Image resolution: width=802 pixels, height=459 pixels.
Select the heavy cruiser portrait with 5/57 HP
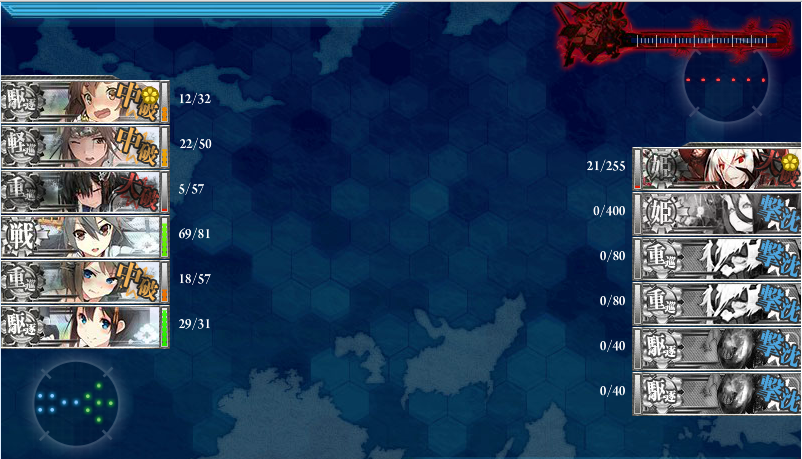pos(85,191)
